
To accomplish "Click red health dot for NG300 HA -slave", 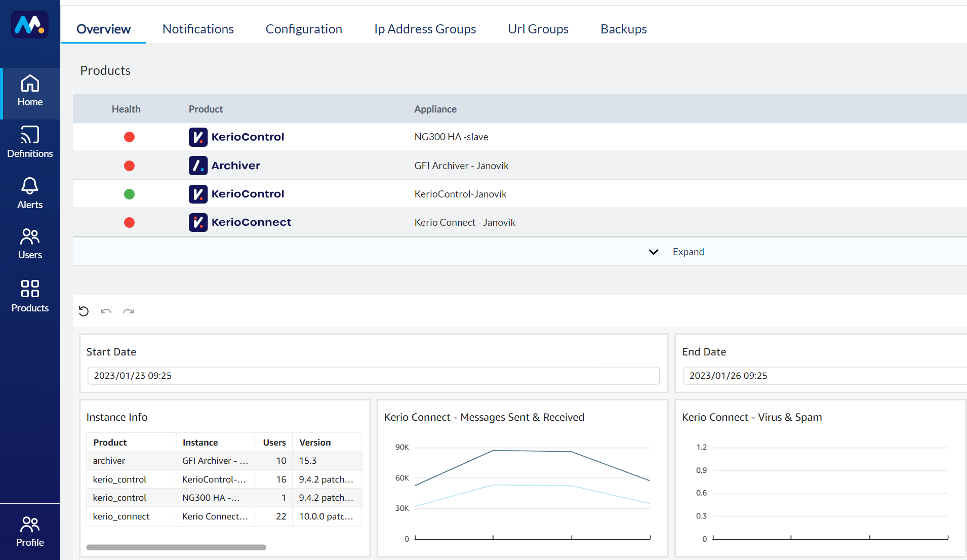I will [129, 137].
